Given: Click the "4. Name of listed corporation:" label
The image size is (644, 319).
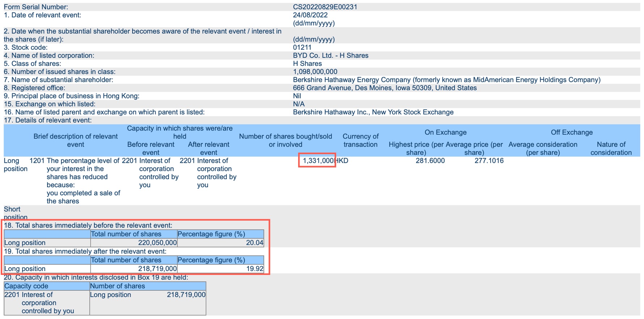Looking at the screenshot, I should pyautogui.click(x=49, y=55).
